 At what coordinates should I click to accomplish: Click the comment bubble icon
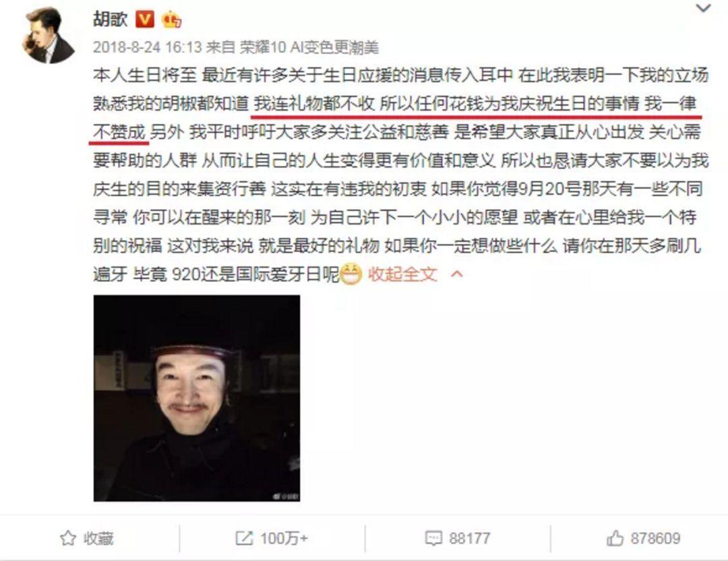point(433,538)
